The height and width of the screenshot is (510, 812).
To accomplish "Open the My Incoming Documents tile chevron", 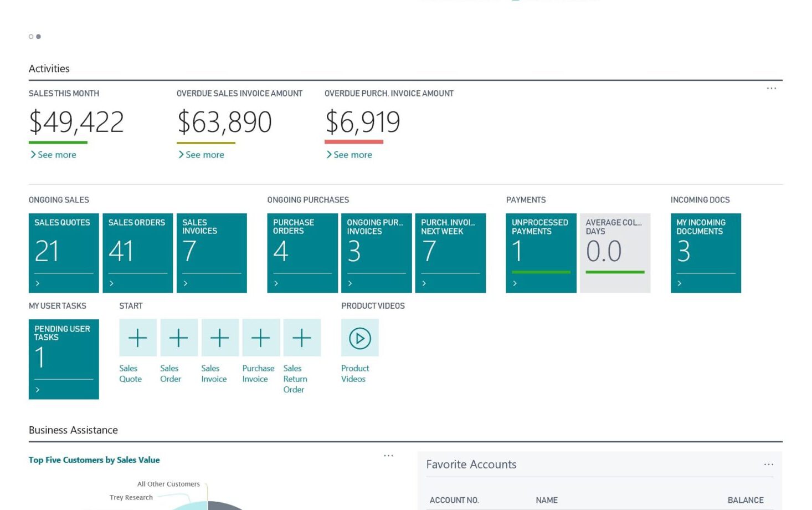I will 680,283.
